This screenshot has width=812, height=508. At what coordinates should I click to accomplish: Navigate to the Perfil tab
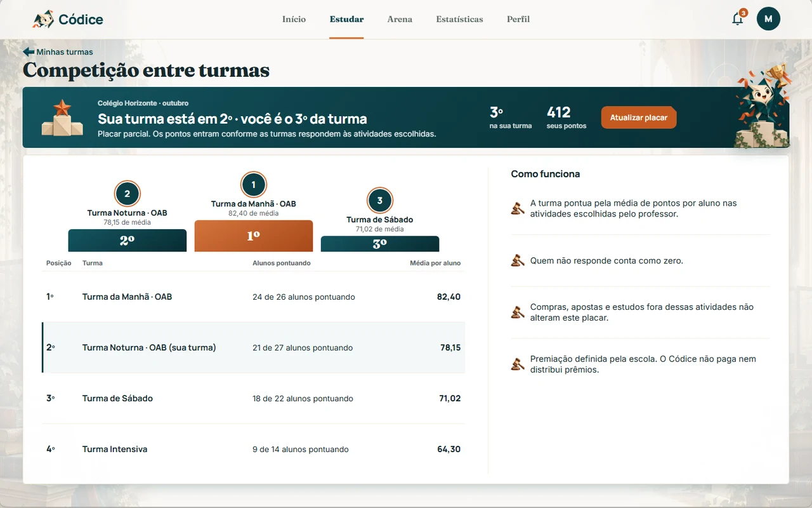tap(518, 19)
